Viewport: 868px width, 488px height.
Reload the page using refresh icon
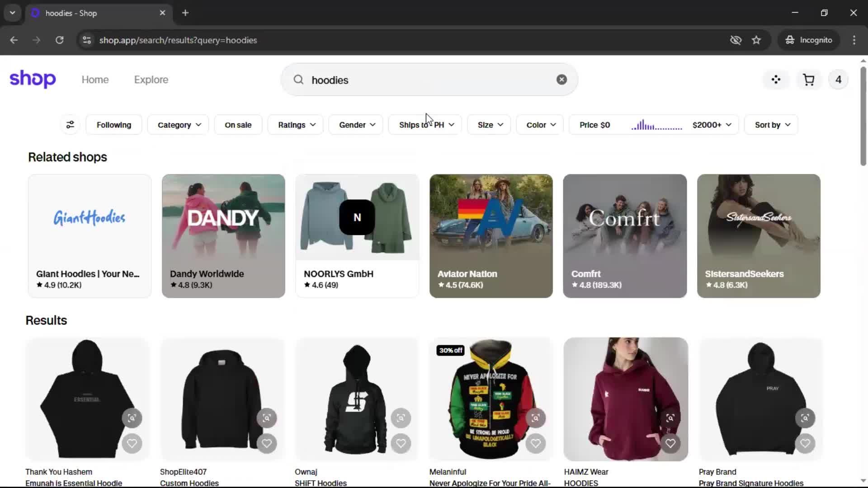(59, 40)
